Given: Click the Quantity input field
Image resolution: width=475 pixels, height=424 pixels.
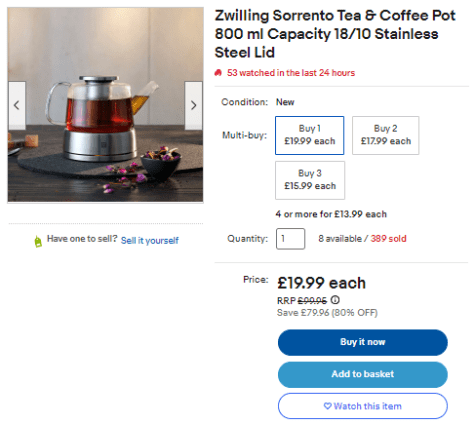Looking at the screenshot, I should (x=290, y=239).
